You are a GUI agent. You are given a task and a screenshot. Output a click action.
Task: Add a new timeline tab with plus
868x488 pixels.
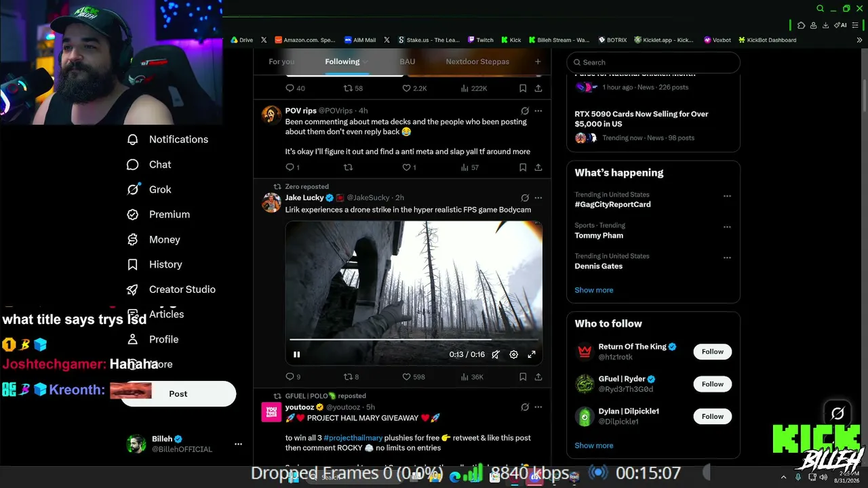(538, 62)
